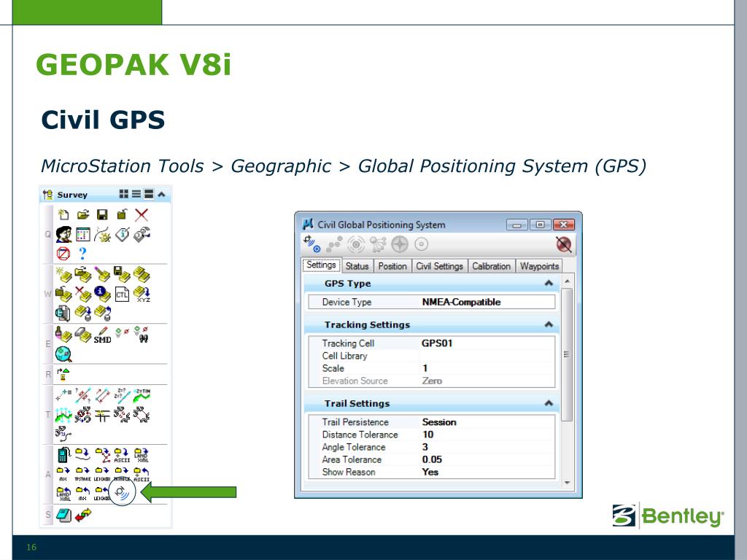Open project using the plain folder icon
Viewport: 747px width, 560px height.
[83, 215]
